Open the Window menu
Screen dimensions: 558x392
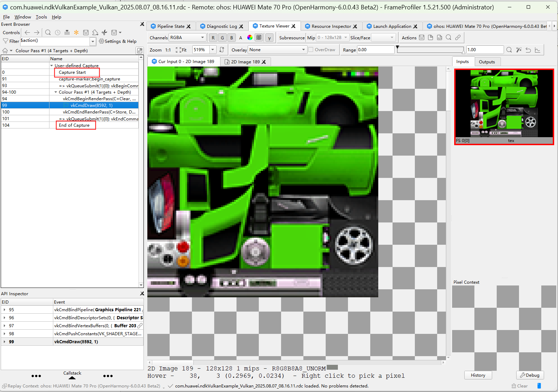(23, 17)
